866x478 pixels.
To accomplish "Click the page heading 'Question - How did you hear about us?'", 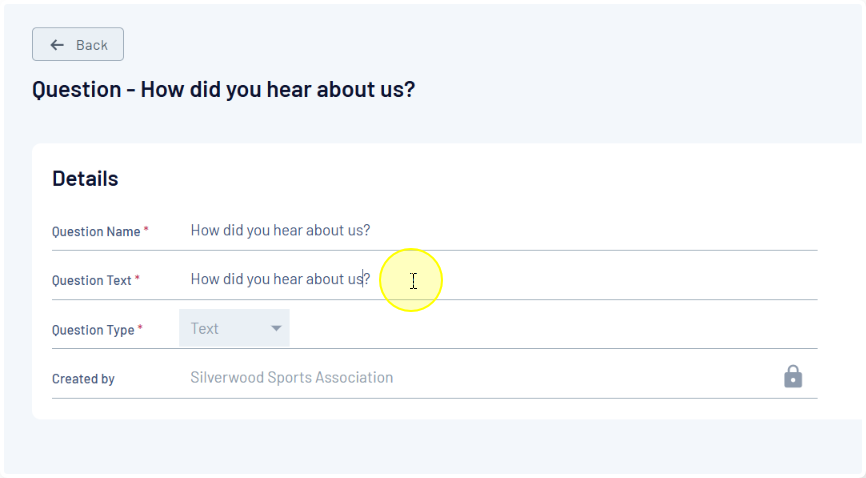I will point(223,89).
